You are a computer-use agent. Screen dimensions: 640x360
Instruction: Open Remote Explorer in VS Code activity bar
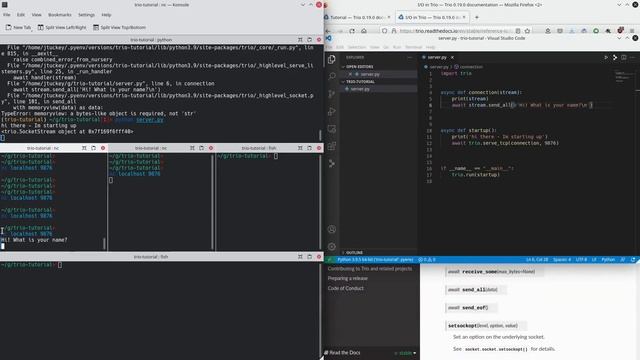tap(332, 129)
